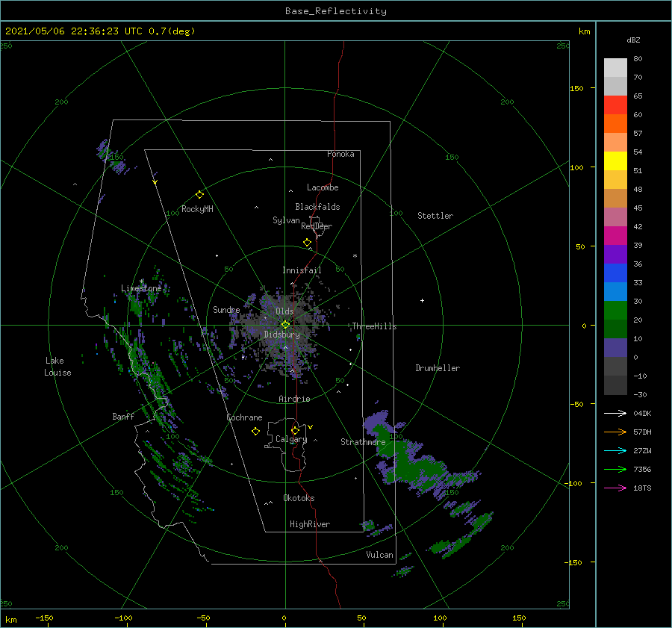Click the white 04DK arrow in legend

coord(615,413)
